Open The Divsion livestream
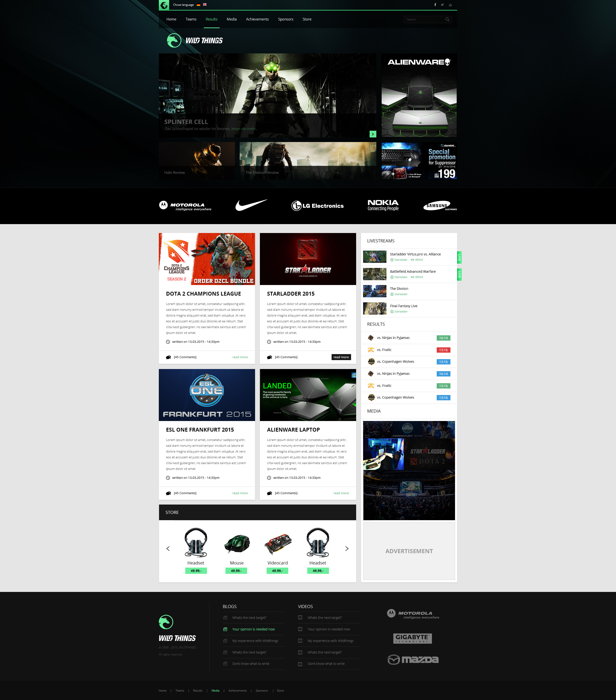 click(x=409, y=292)
